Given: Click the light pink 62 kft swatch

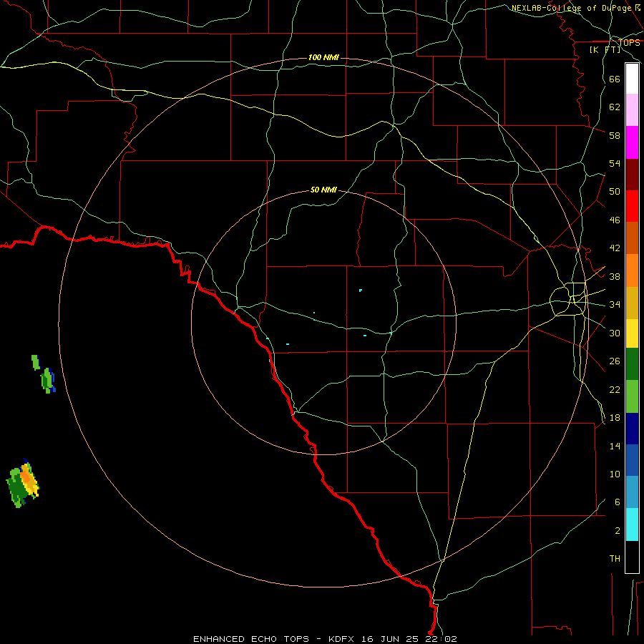Looking at the screenshot, I should click(632, 109).
